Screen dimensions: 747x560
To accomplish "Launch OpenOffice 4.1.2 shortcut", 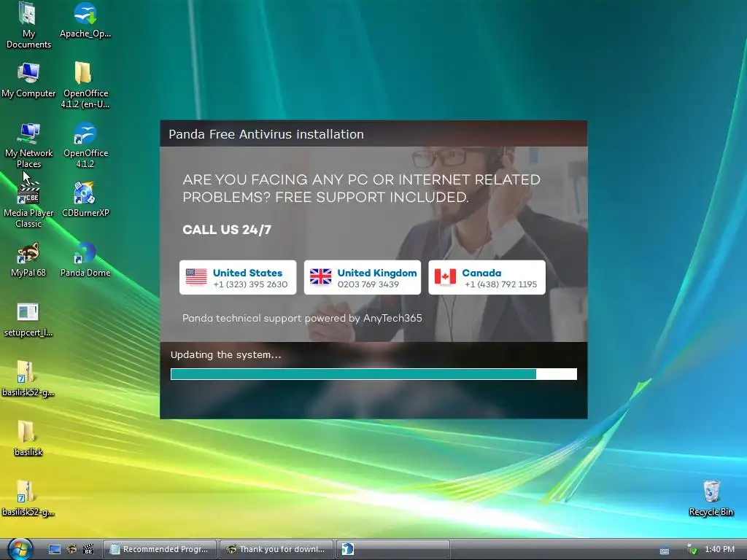I will (x=85, y=145).
